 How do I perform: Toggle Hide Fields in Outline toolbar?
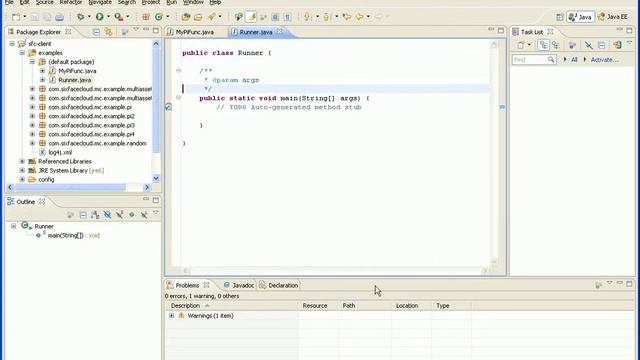coord(107,215)
